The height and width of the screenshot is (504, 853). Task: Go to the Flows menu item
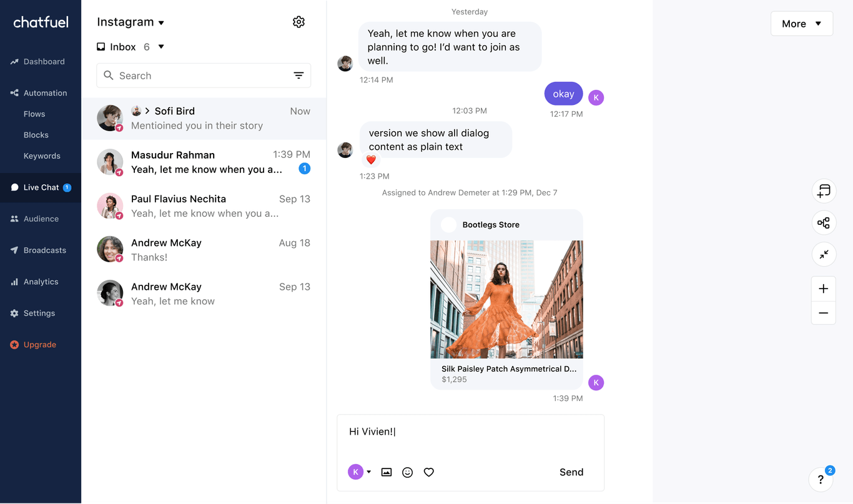point(36,114)
